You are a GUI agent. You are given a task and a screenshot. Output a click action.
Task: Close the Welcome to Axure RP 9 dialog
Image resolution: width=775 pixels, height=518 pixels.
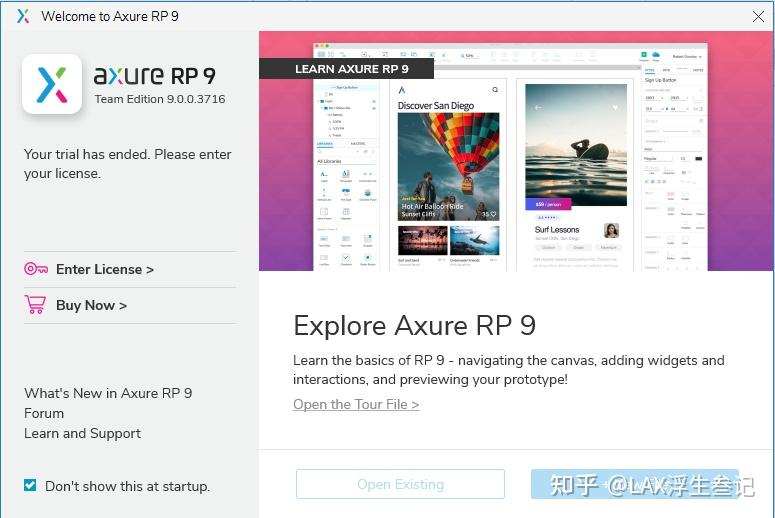758,16
